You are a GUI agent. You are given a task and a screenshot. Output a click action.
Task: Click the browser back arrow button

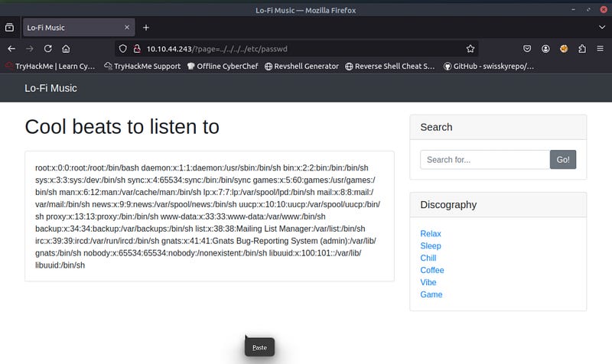pos(11,48)
